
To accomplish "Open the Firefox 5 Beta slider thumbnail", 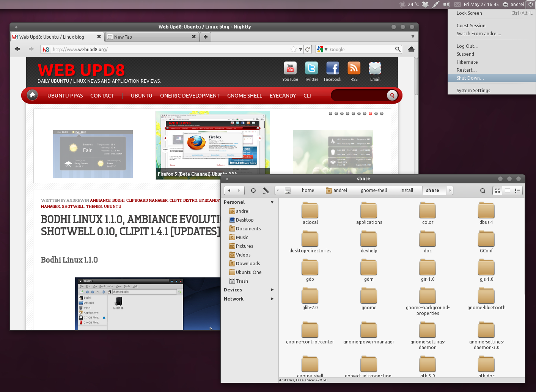I will tap(213, 145).
